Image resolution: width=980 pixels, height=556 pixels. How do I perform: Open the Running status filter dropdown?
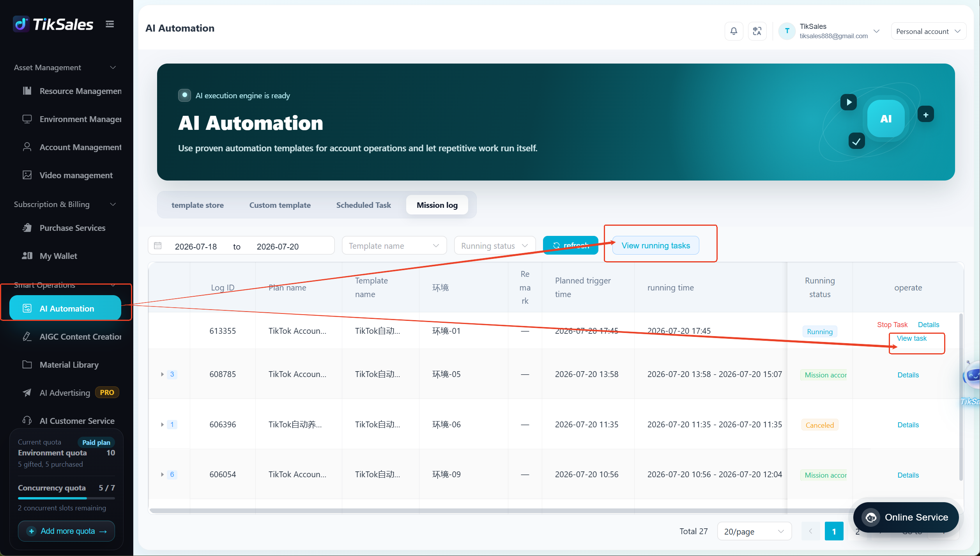click(x=495, y=246)
